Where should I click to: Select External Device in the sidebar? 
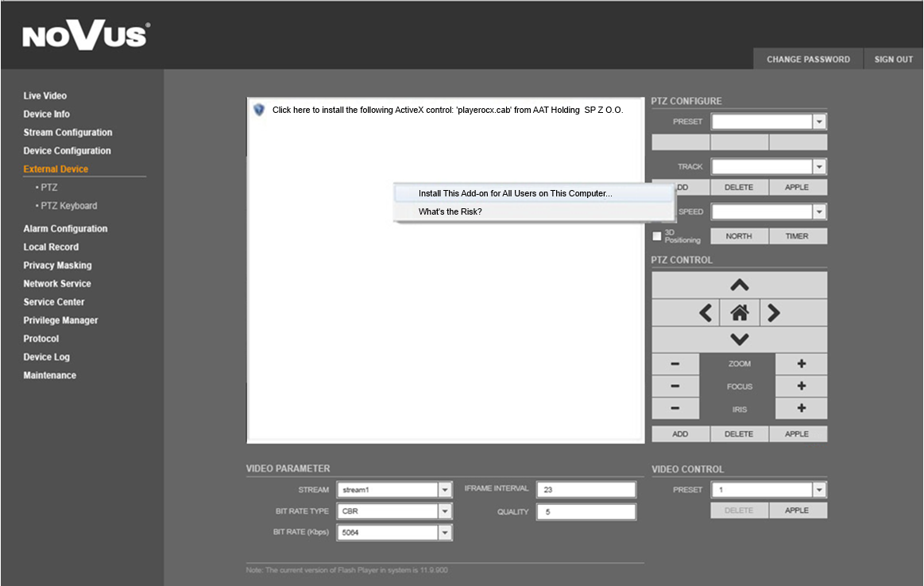coord(56,169)
